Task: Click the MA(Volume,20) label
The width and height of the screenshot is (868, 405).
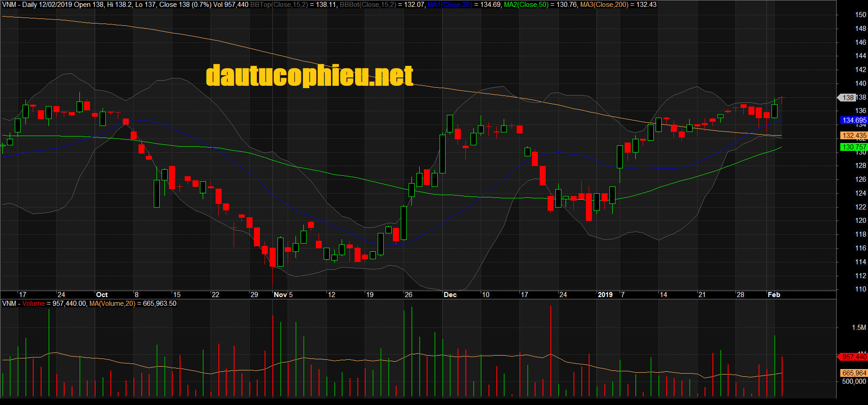Action: [x=112, y=304]
